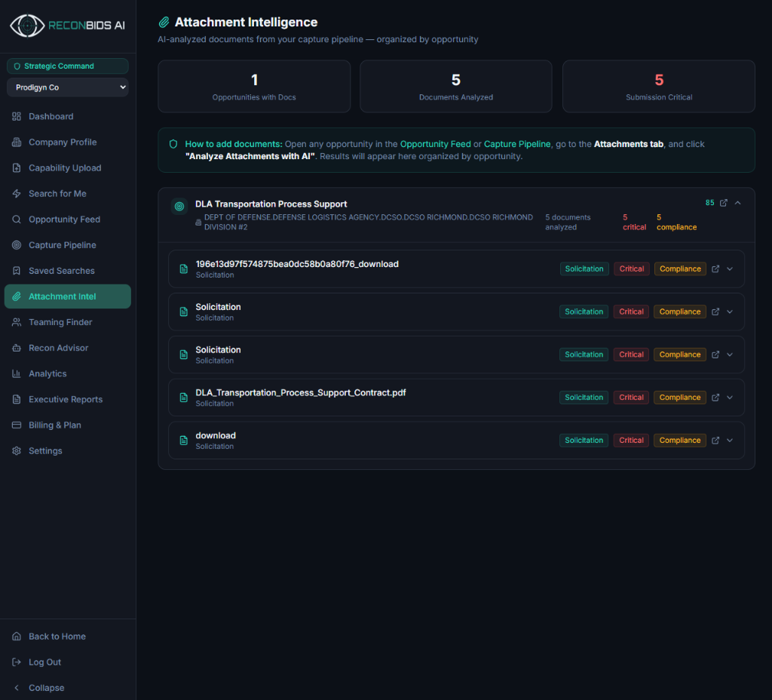Open external link icon for 196e13d97f574875 download row
772x700 pixels.
point(715,269)
